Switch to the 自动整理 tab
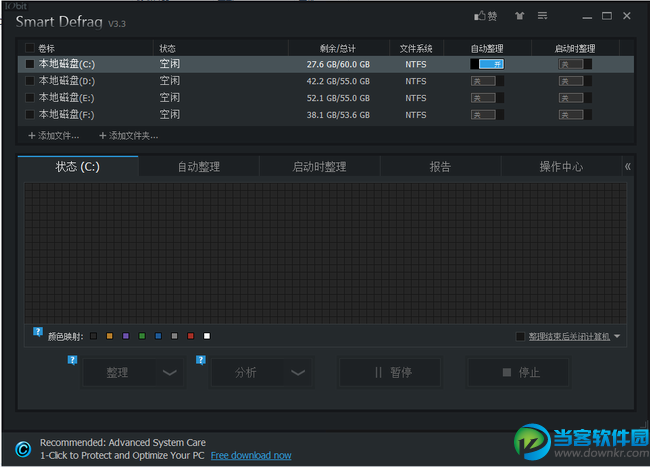Image resolution: width=650 pixels, height=467 pixels. [x=199, y=167]
